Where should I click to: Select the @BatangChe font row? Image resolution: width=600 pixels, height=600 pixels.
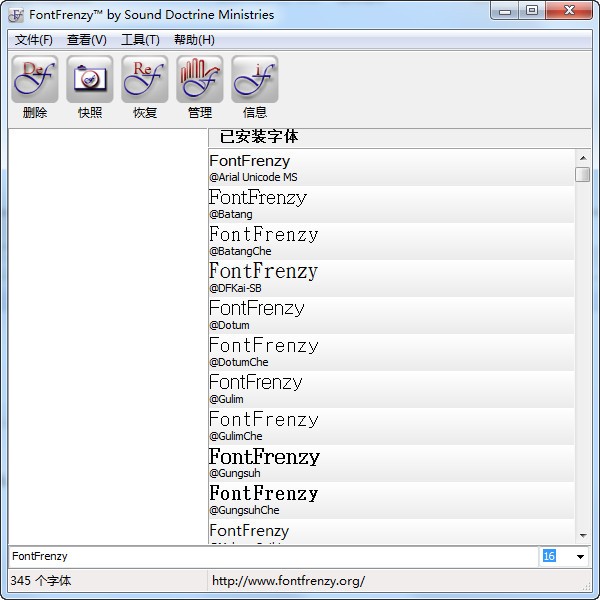pos(391,242)
